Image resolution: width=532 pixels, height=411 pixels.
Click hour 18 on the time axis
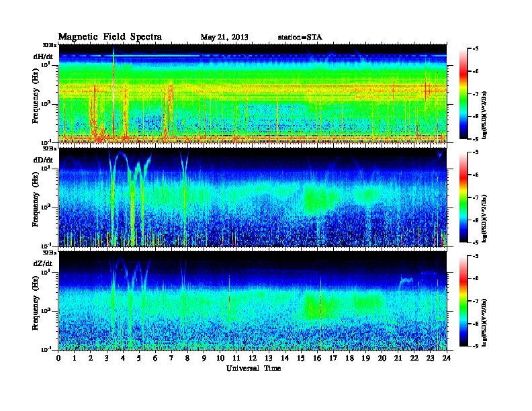(349, 358)
